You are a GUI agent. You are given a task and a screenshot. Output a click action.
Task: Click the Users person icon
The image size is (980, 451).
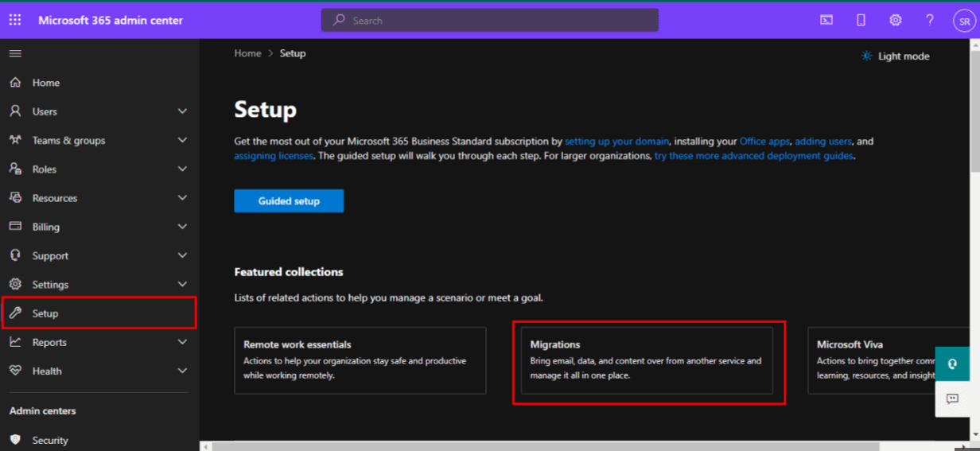(15, 111)
